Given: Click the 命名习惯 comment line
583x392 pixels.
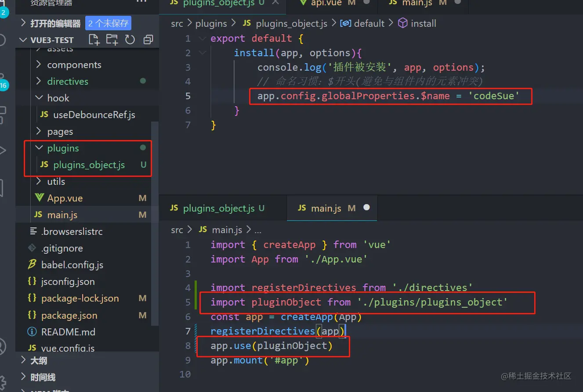Looking at the screenshot, I should (x=370, y=82).
